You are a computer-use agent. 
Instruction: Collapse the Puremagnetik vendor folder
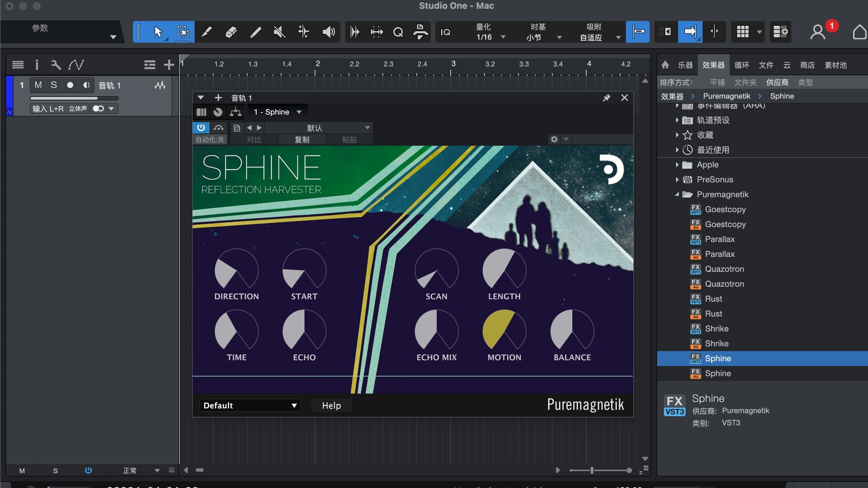click(x=677, y=195)
